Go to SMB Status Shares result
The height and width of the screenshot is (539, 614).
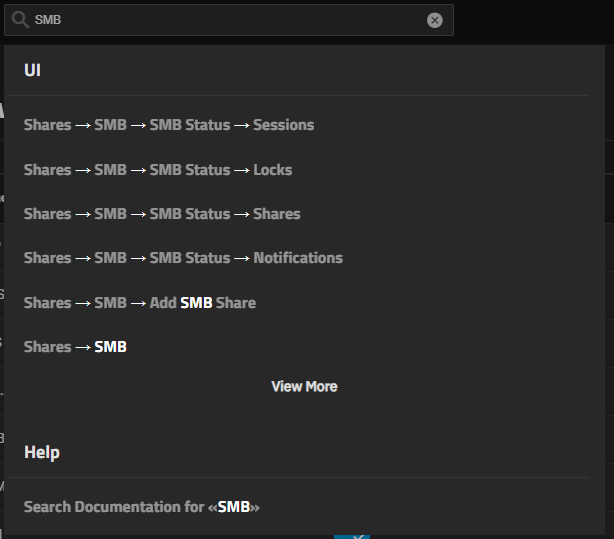[x=162, y=214]
